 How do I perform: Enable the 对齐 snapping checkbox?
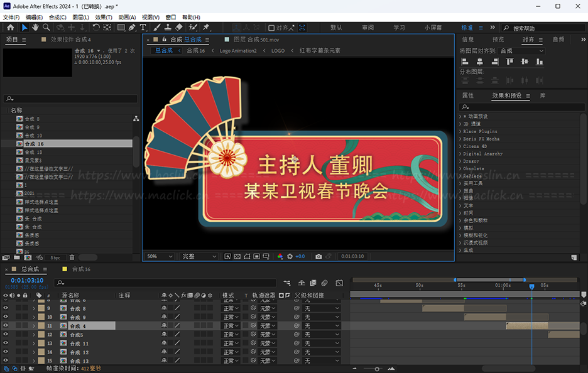271,28
